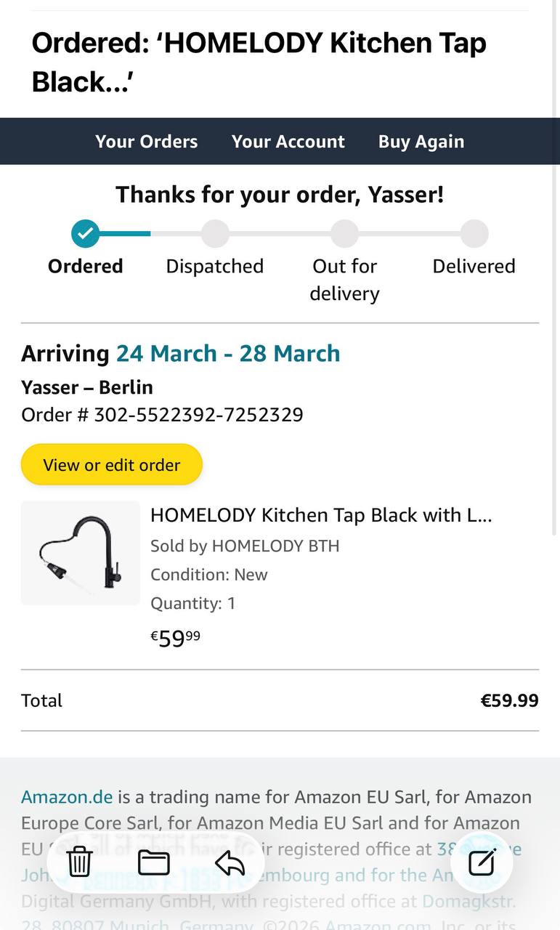Tap the Dispatched step circle
Screen dimensions: 560x930
(215, 234)
